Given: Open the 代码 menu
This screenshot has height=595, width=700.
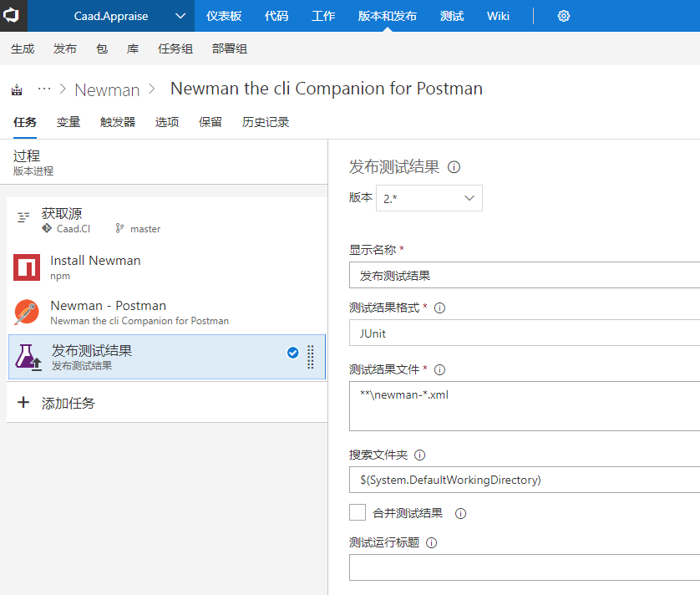Looking at the screenshot, I should (x=276, y=16).
